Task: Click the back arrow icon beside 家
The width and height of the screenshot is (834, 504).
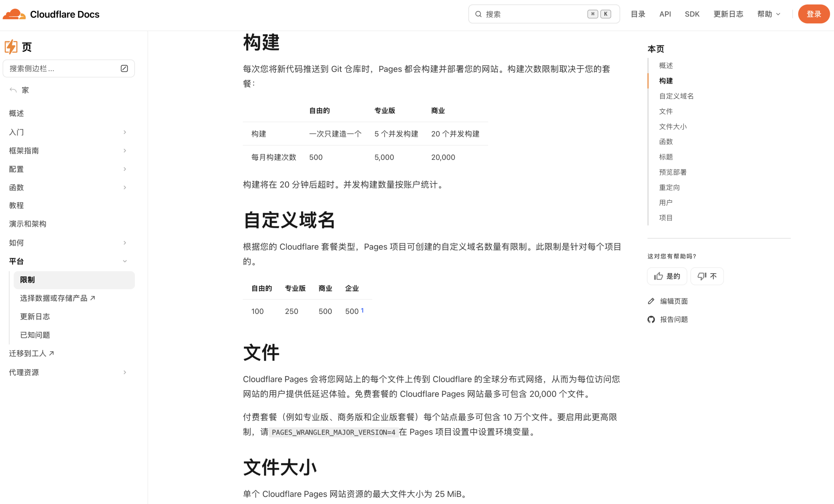Action: [x=13, y=90]
